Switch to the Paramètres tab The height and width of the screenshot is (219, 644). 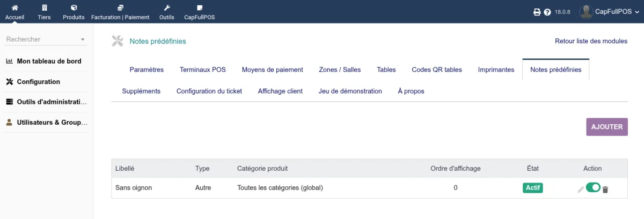(147, 70)
